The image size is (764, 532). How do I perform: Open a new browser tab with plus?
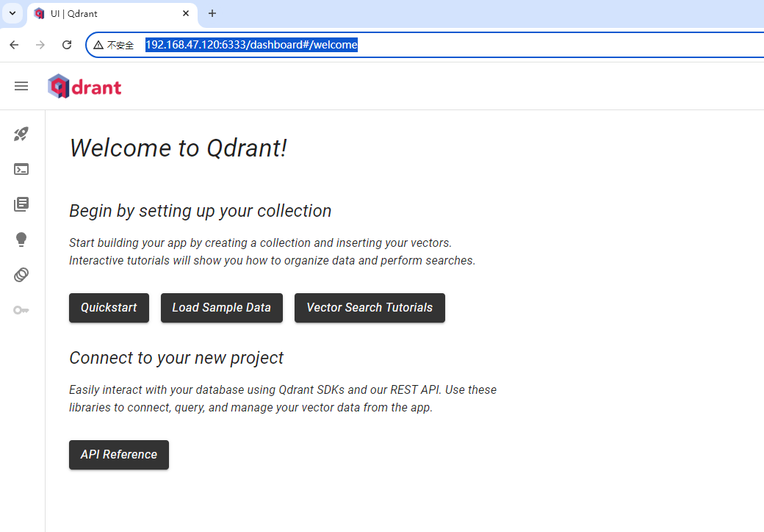point(212,14)
